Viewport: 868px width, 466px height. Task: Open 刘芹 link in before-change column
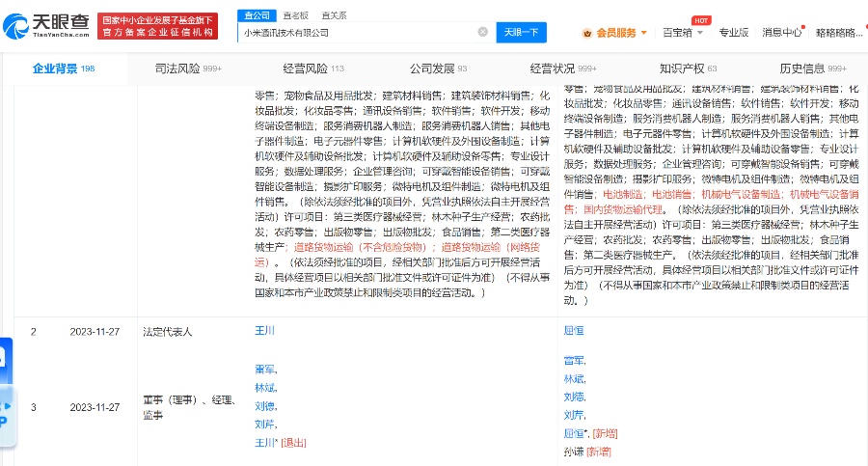click(264, 424)
